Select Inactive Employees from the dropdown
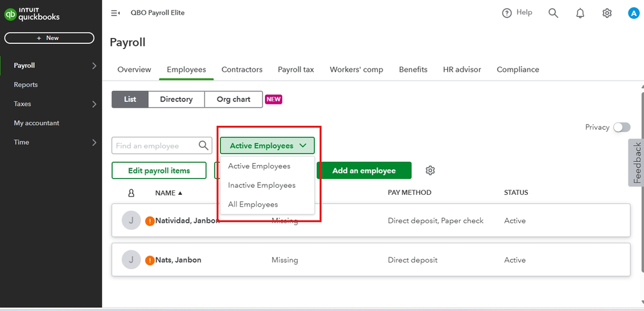This screenshot has height=311, width=644. click(x=262, y=185)
